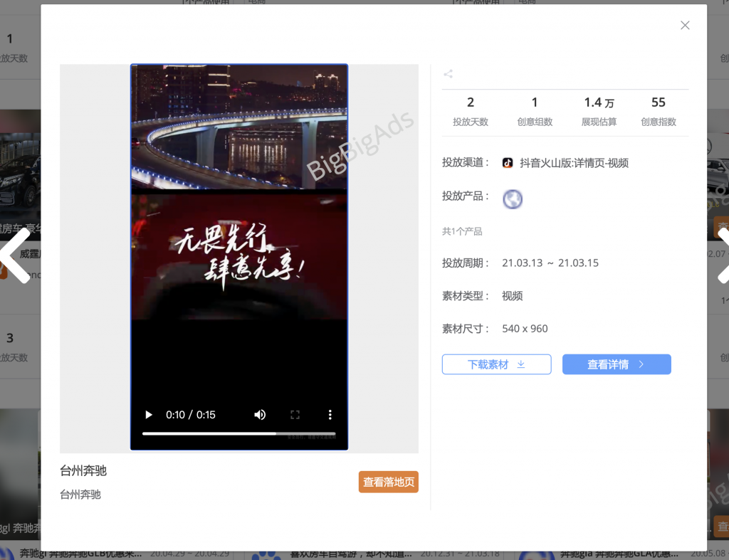The image size is (729, 560).
Task: Click the 查看详情 button
Action: coord(617,364)
